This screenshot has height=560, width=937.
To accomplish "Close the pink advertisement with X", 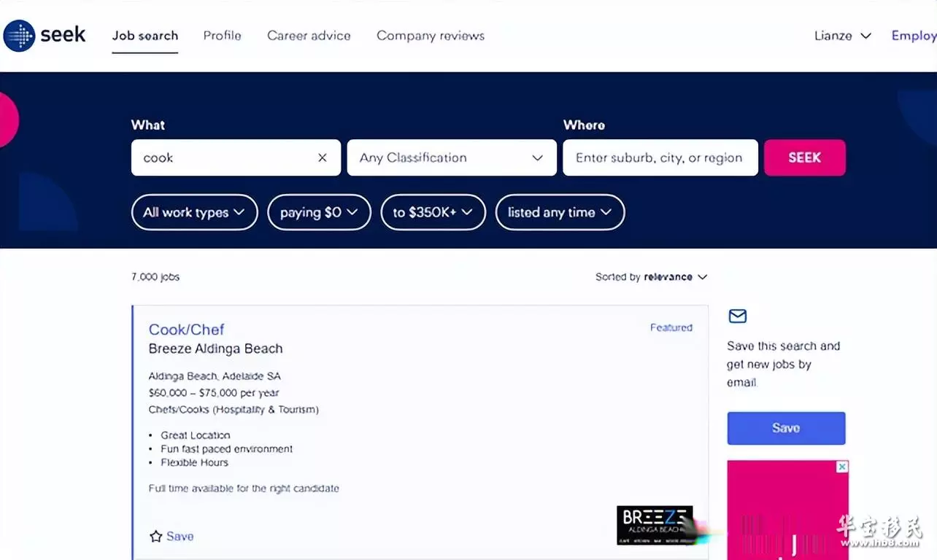I will pyautogui.click(x=842, y=467).
